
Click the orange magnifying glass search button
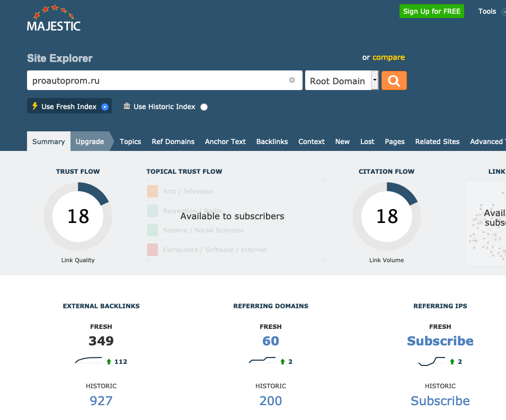pyautogui.click(x=394, y=81)
